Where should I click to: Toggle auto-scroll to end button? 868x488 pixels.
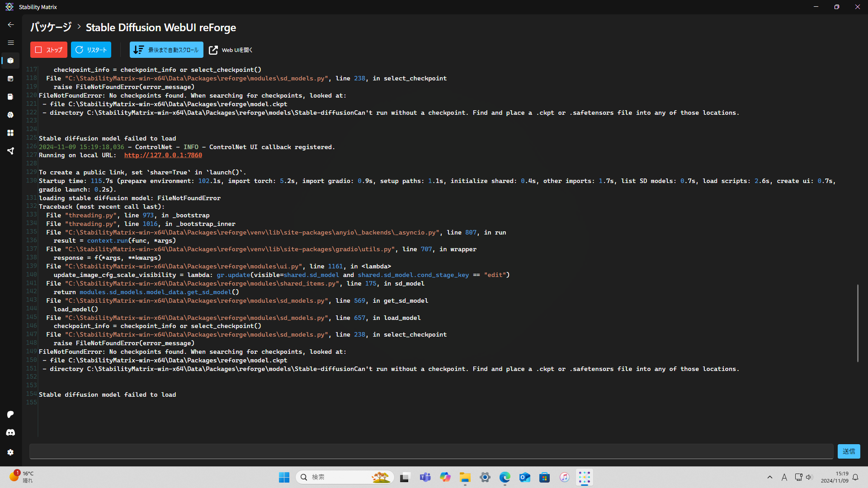(x=166, y=50)
